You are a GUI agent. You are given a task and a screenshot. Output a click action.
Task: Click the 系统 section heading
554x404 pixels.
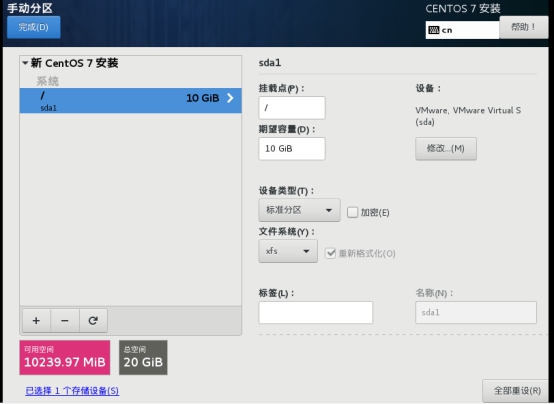click(x=48, y=81)
